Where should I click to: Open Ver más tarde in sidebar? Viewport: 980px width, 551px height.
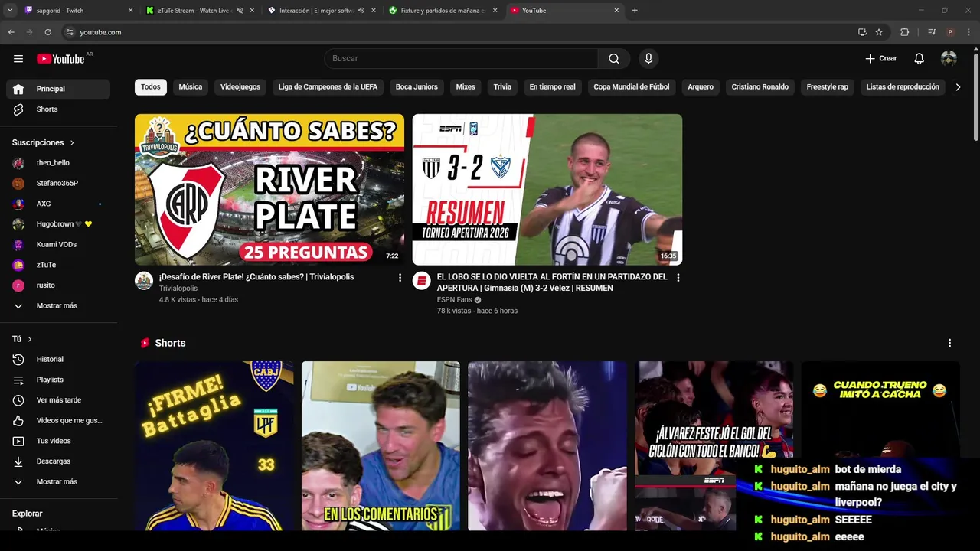pos(58,400)
